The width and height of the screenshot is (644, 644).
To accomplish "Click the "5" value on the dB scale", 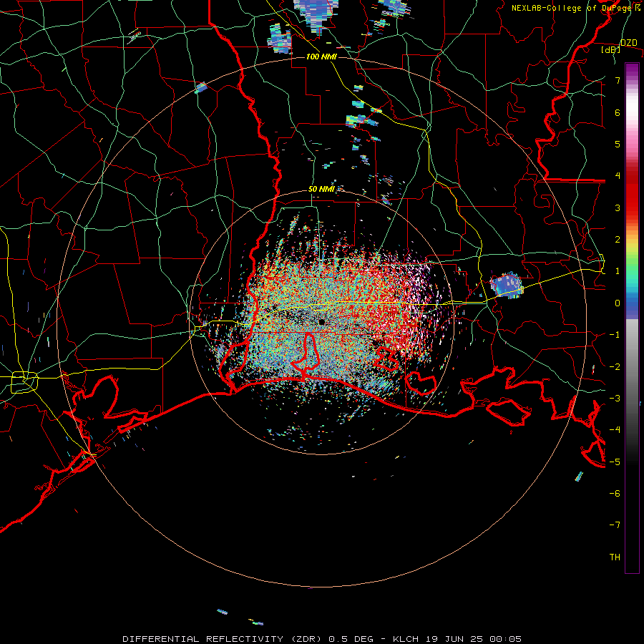I will tap(618, 144).
